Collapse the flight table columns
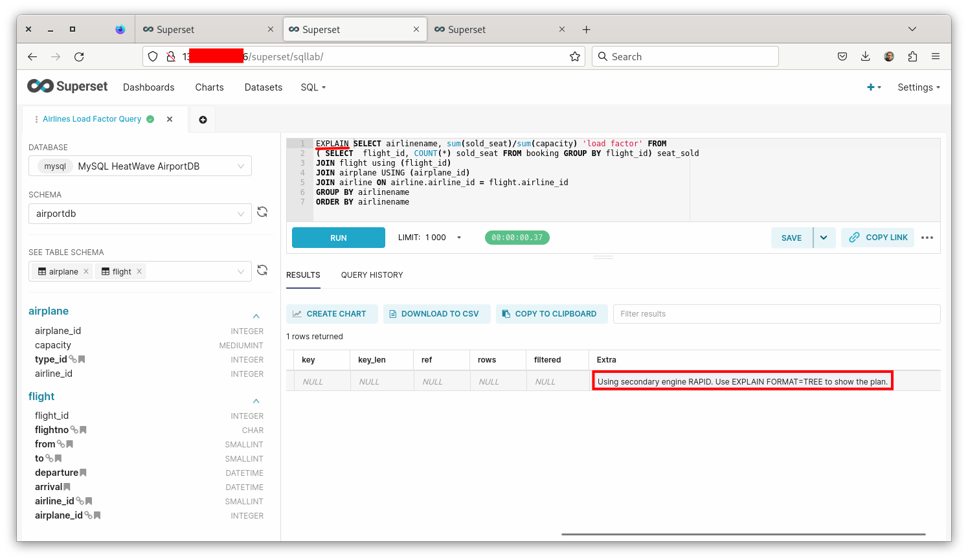The image size is (968, 560). 256,401
